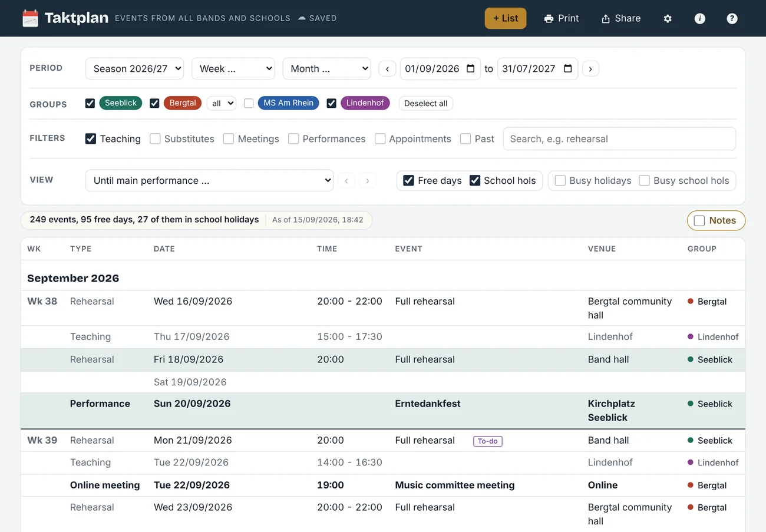Image resolution: width=766 pixels, height=532 pixels.
Task: Click the purple Lindenhof group tag
Action: (365, 103)
